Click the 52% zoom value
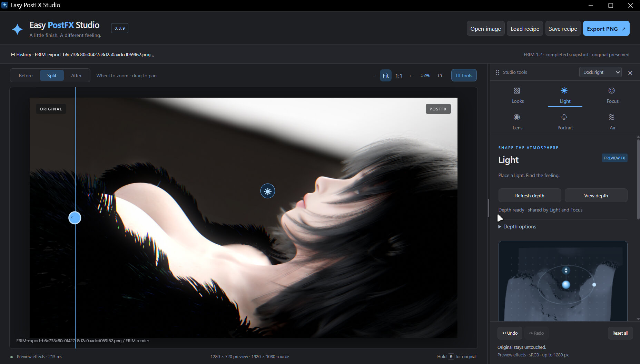The width and height of the screenshot is (640, 364). click(x=425, y=76)
